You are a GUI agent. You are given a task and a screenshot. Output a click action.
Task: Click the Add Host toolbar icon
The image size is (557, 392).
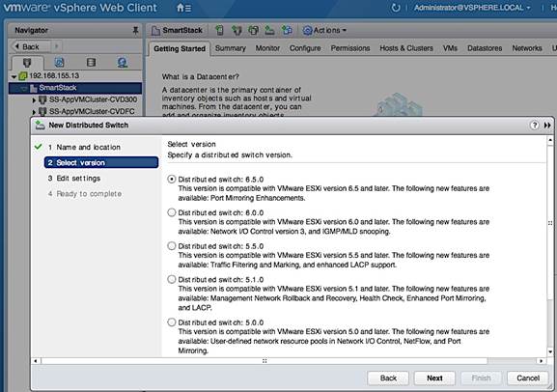[220, 30]
